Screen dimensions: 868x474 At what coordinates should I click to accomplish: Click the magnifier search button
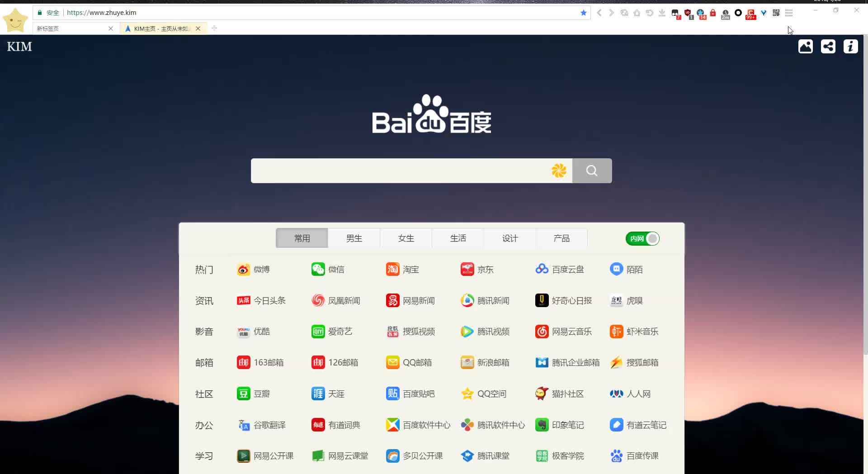click(x=592, y=171)
